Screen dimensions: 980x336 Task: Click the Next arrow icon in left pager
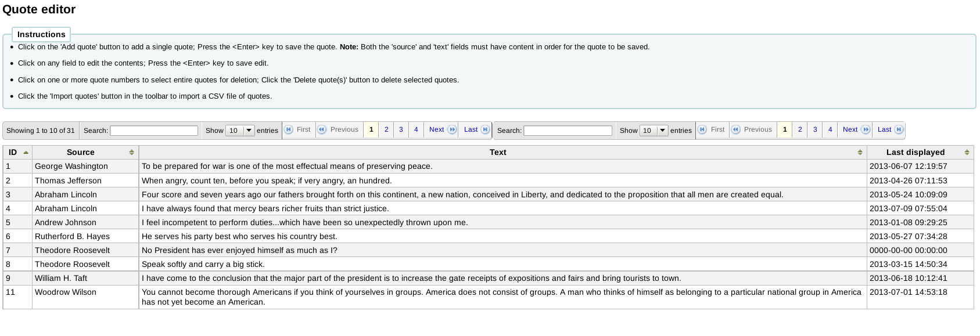452,130
